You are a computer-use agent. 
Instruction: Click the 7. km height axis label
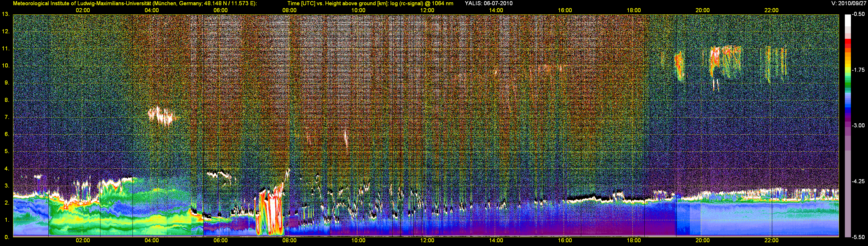[6, 117]
